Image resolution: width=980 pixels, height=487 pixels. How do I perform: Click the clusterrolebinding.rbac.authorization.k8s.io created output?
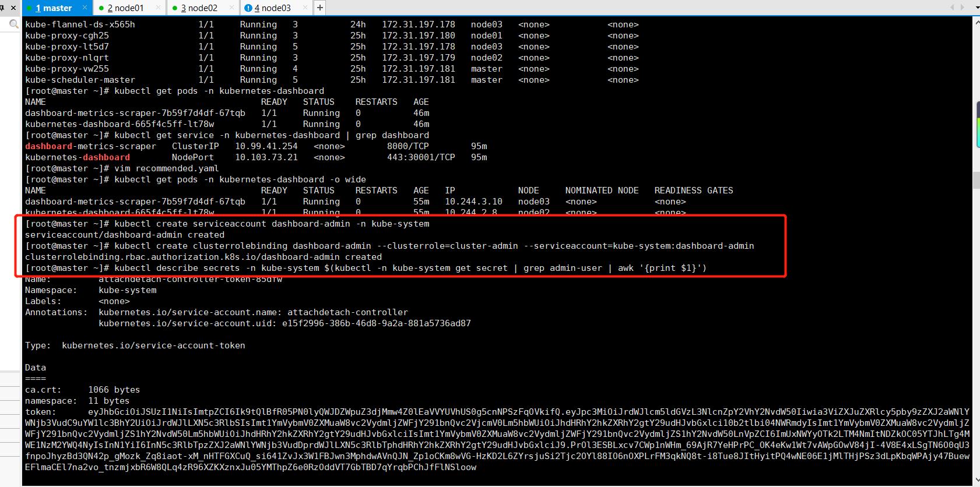click(203, 257)
